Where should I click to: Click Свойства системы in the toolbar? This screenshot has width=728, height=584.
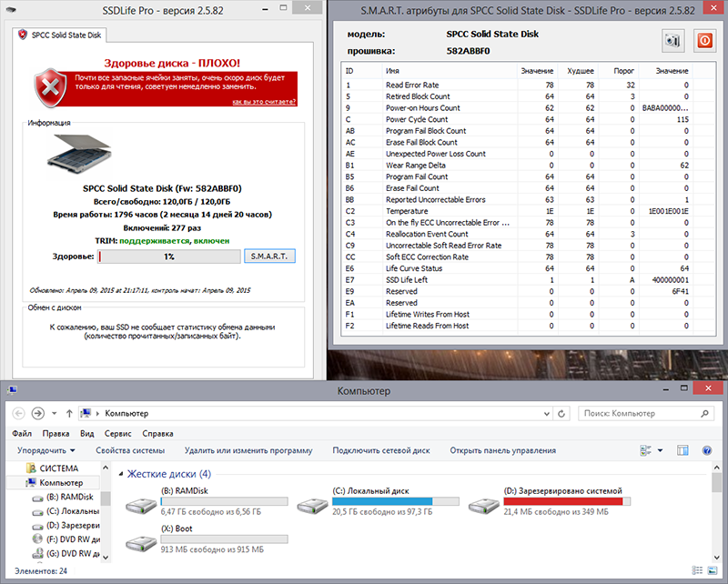[x=130, y=450]
